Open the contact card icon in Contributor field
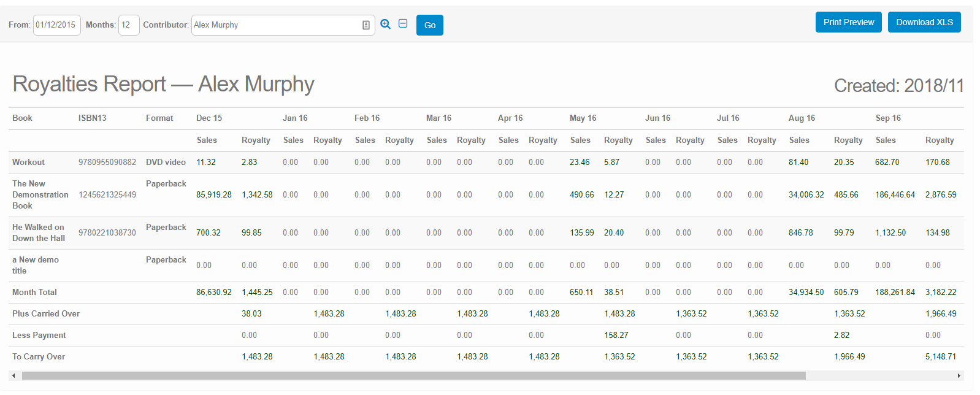980x395 pixels. 366,25
